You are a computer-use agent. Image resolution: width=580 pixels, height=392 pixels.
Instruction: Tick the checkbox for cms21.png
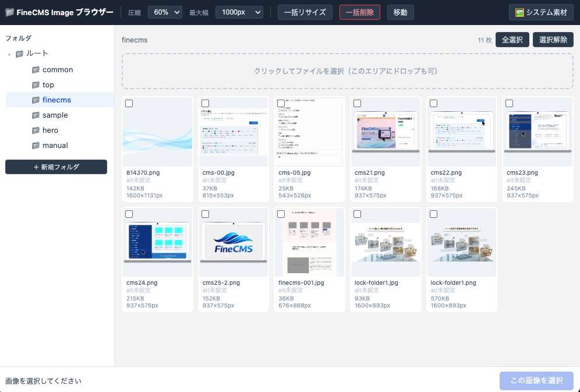[x=358, y=104]
